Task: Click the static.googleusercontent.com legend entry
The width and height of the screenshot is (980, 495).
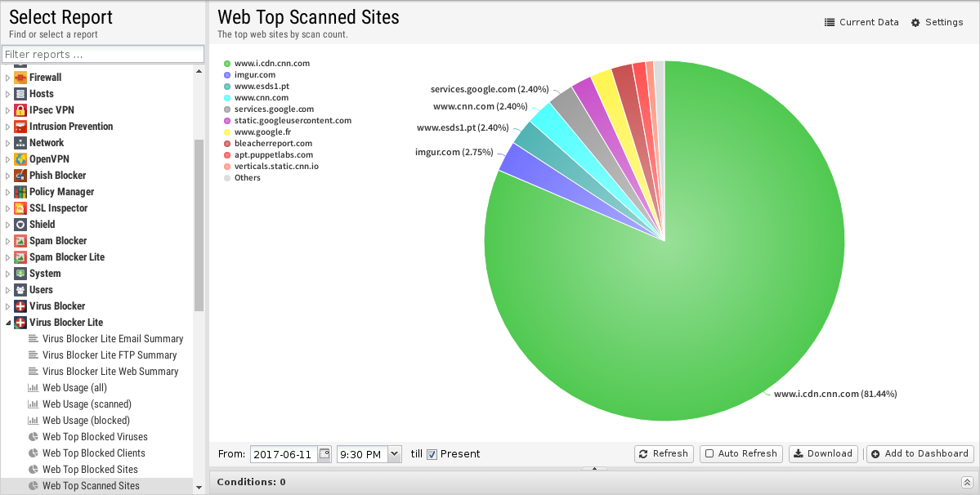Action: point(289,120)
